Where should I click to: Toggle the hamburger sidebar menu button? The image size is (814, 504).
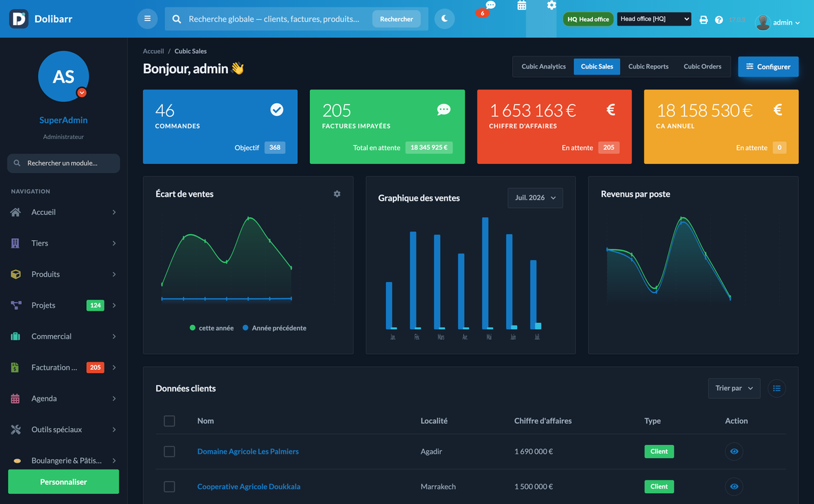click(x=147, y=19)
